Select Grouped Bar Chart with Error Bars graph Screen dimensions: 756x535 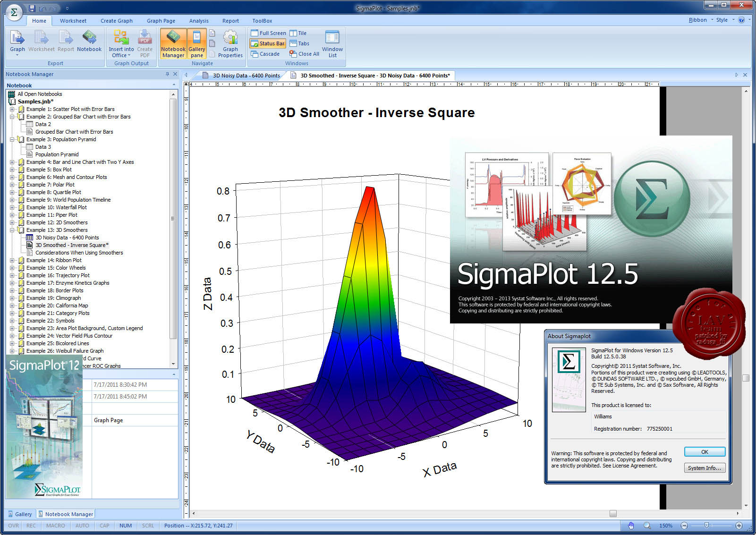[74, 132]
